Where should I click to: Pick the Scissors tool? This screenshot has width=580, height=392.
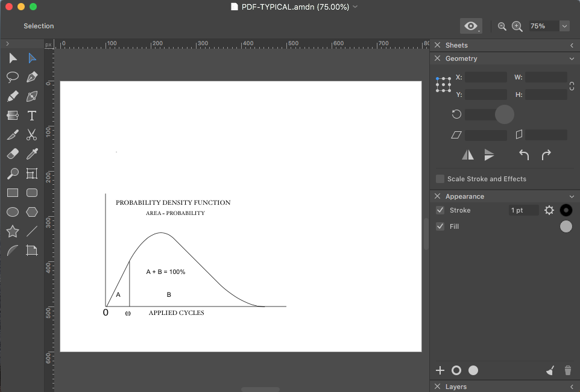pyautogui.click(x=32, y=135)
